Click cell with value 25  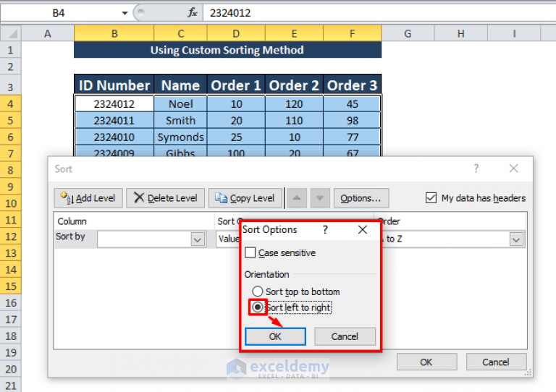(x=236, y=137)
